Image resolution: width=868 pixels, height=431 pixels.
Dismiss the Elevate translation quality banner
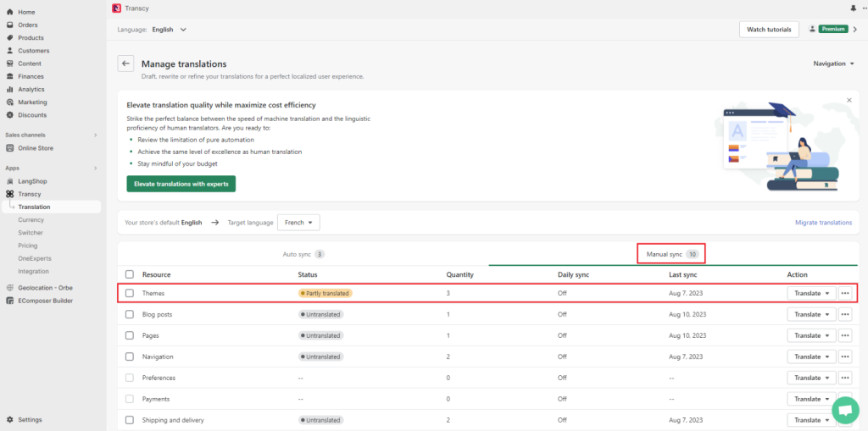(849, 100)
